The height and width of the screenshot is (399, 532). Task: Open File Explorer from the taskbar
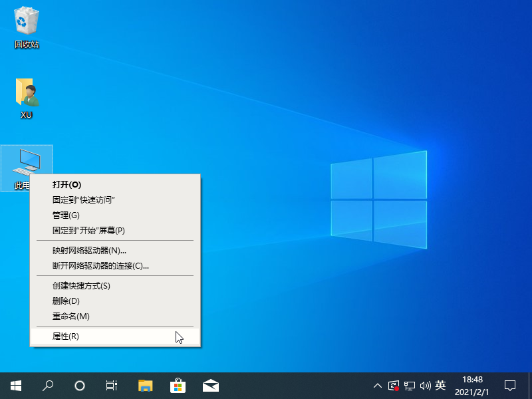tap(146, 385)
